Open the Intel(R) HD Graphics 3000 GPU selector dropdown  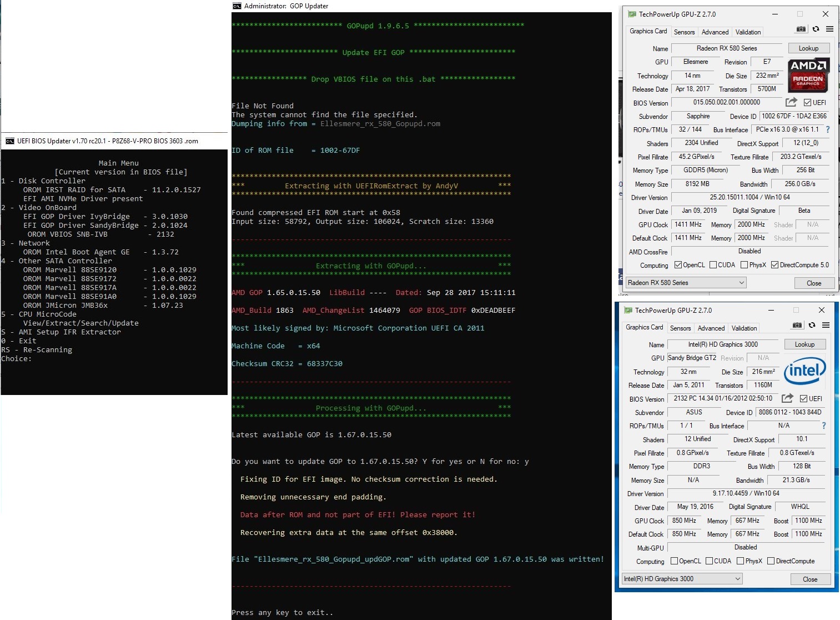[682, 579]
